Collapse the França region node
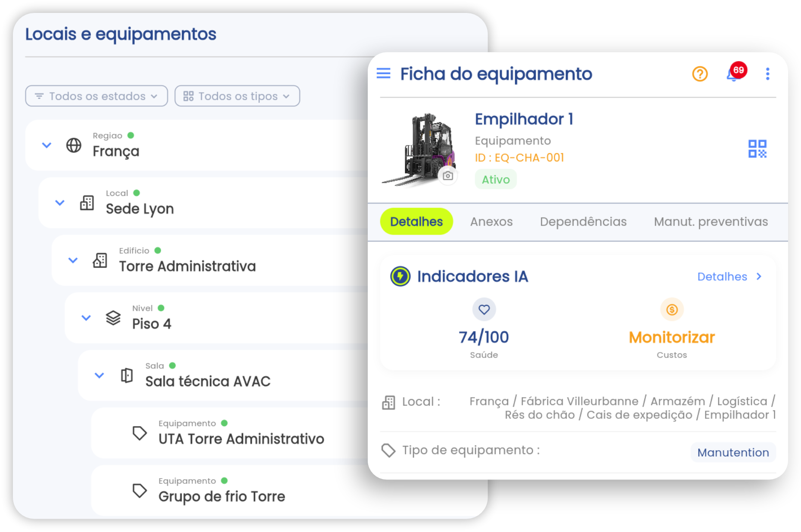The height and width of the screenshot is (532, 801). click(x=47, y=145)
